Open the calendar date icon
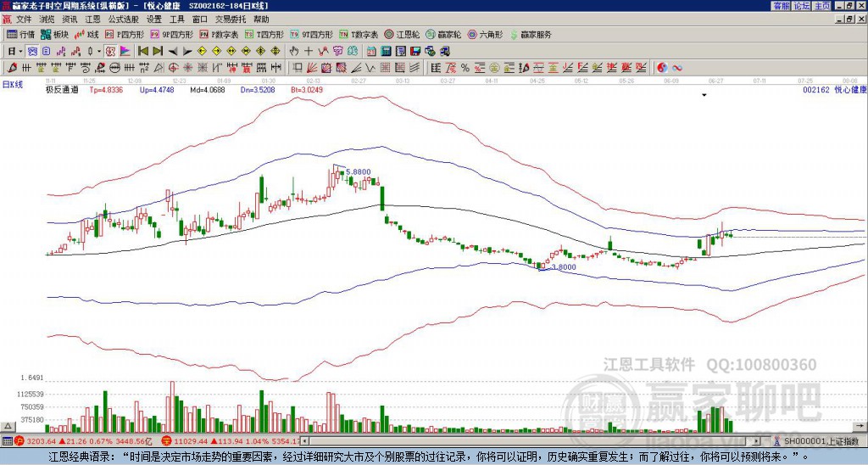This screenshot has height=465, width=868. pos(371,52)
